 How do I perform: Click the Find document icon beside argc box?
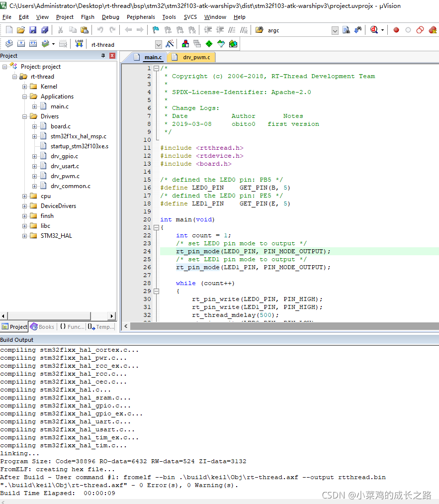(346, 30)
